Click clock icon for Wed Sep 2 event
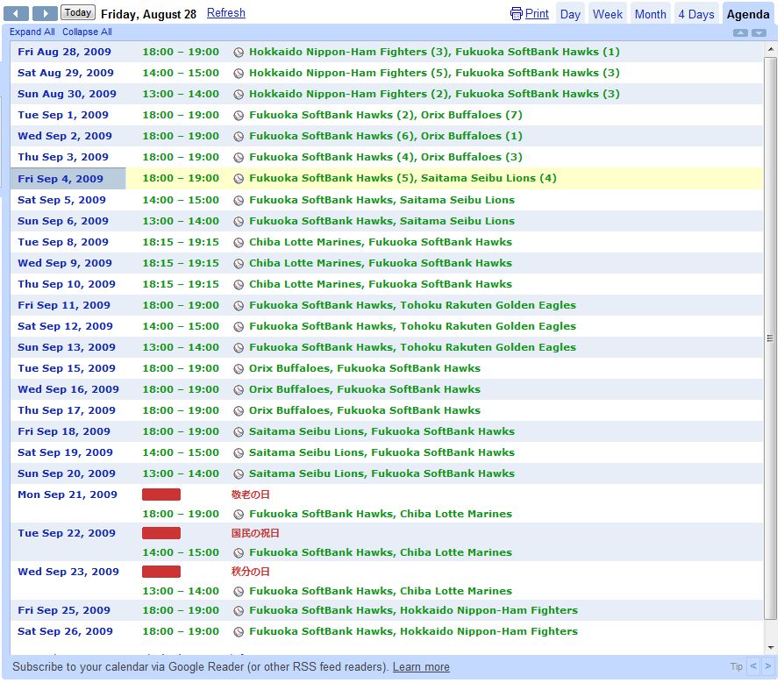Screen dimensions: 784x683 pyautogui.click(x=239, y=136)
